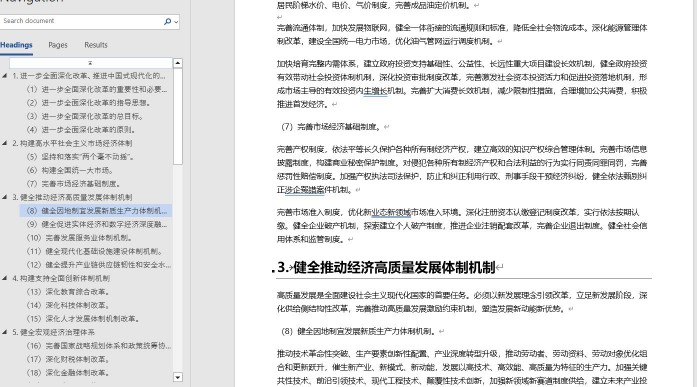Go to (3) 进一步全面深化改革的总目标
This screenshot has height=387, width=697.
tap(85, 116)
